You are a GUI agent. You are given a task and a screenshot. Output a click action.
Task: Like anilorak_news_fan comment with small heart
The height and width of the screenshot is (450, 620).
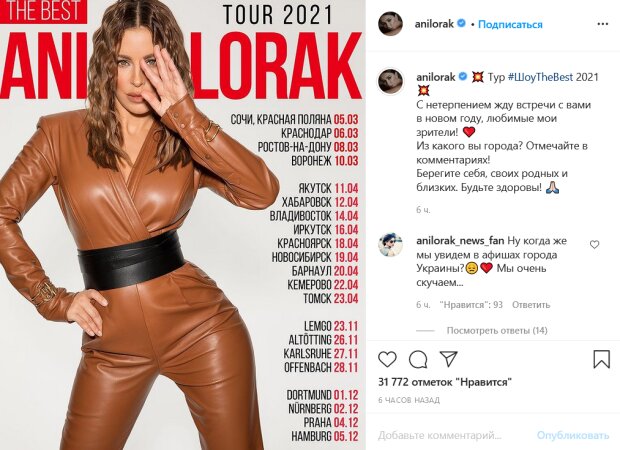click(x=594, y=245)
